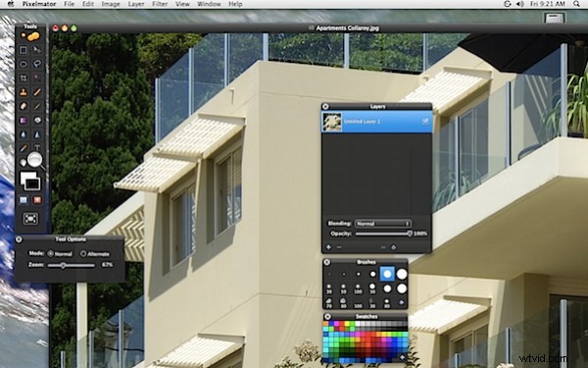Select the Clone Stamp tool
This screenshot has width=588, height=368.
click(x=24, y=92)
